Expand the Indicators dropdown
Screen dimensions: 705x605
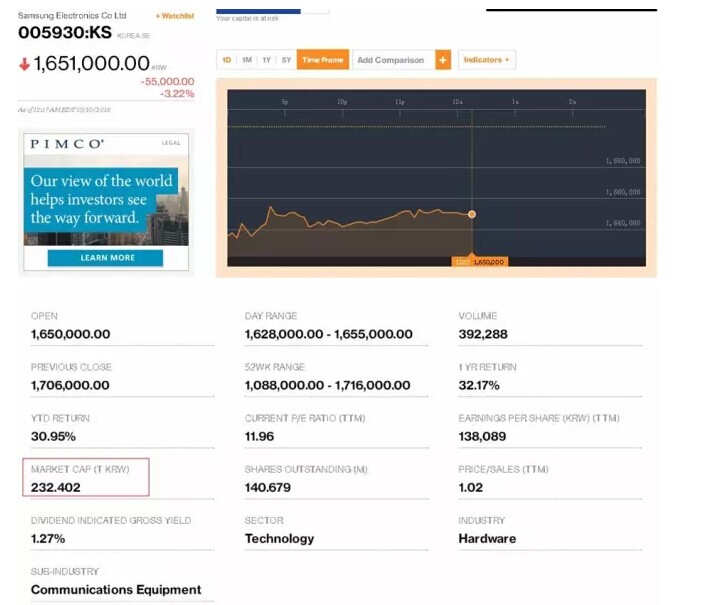click(486, 60)
